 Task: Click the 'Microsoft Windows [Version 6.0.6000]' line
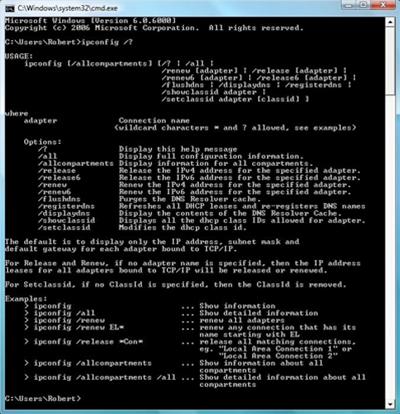tap(90, 21)
